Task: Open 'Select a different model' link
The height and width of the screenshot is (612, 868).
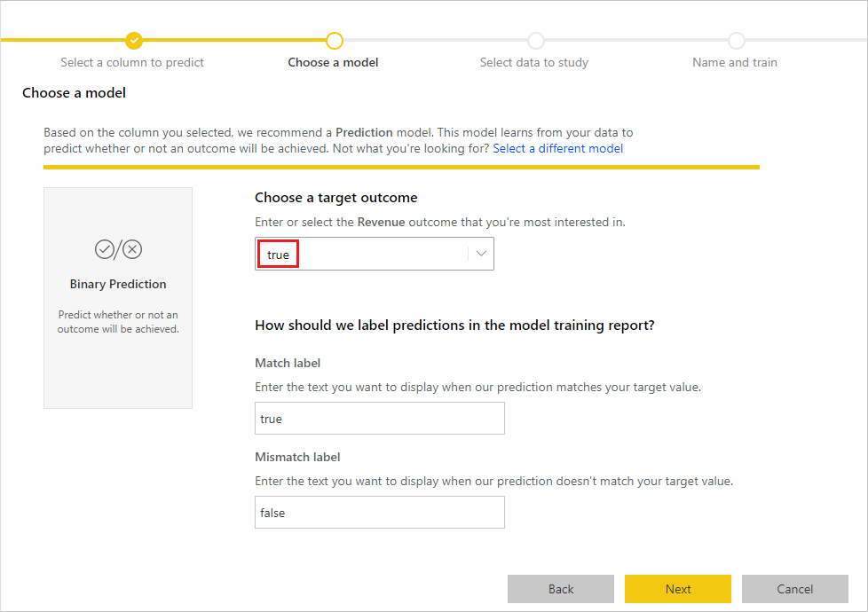Action: point(558,148)
